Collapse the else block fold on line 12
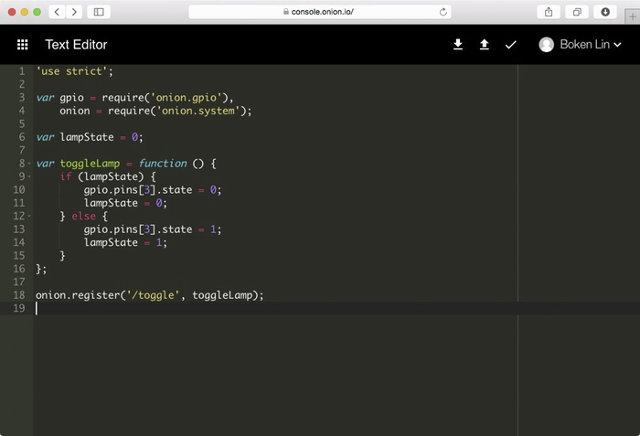This screenshot has width=640, height=436. coord(29,216)
